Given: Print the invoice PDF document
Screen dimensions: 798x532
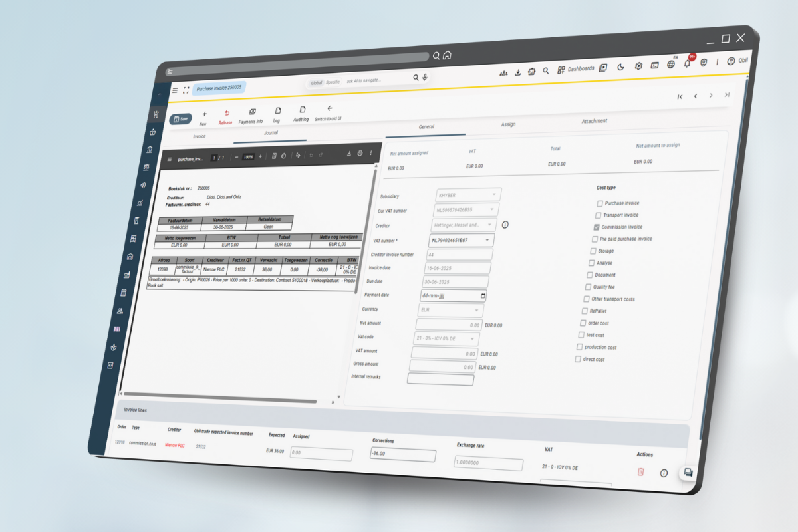Looking at the screenshot, I should [x=360, y=154].
